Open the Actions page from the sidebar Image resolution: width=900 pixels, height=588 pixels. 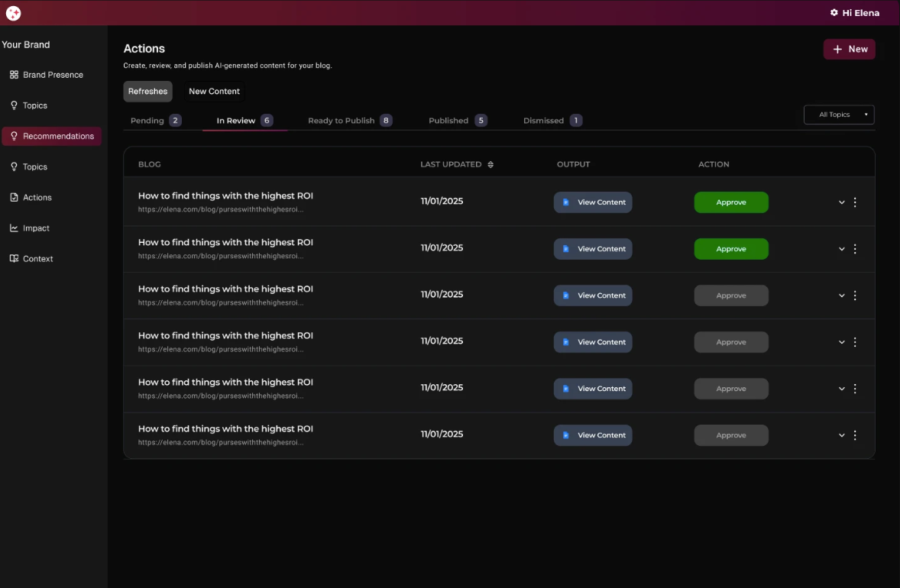[36, 197]
